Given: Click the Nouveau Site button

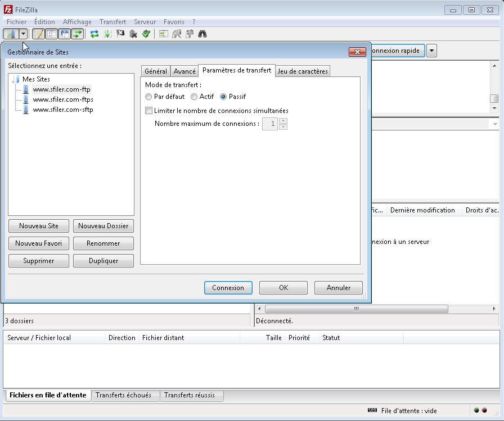Looking at the screenshot, I should tap(39, 226).
